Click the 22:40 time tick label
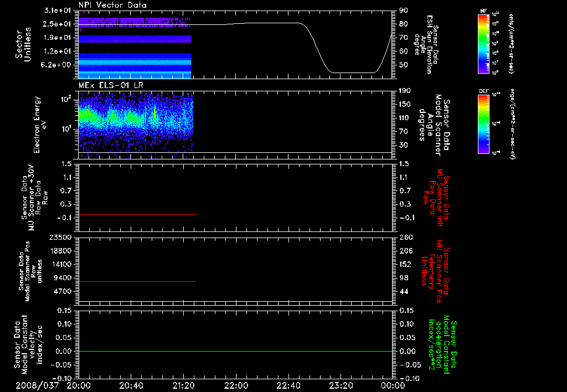567x392 pixels. pyautogui.click(x=288, y=386)
